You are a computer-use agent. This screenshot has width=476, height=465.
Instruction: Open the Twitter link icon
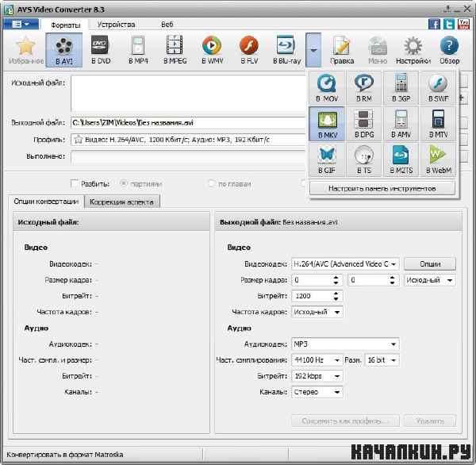click(449, 24)
